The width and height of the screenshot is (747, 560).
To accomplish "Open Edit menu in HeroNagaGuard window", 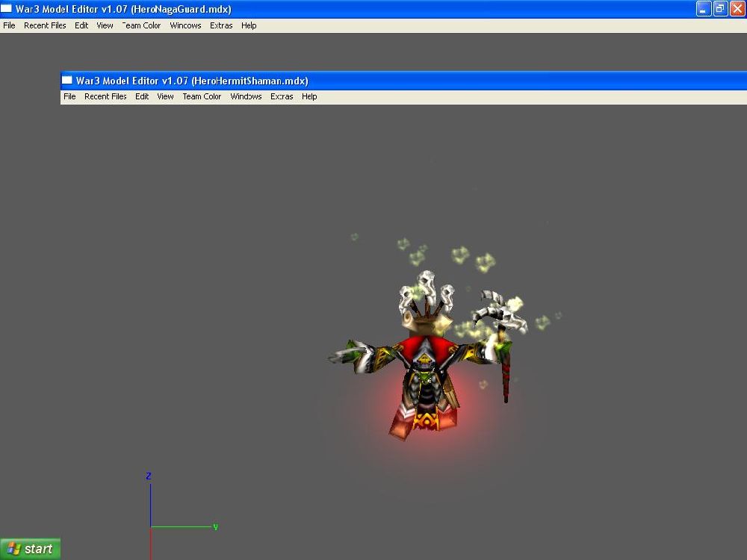I will click(x=81, y=25).
